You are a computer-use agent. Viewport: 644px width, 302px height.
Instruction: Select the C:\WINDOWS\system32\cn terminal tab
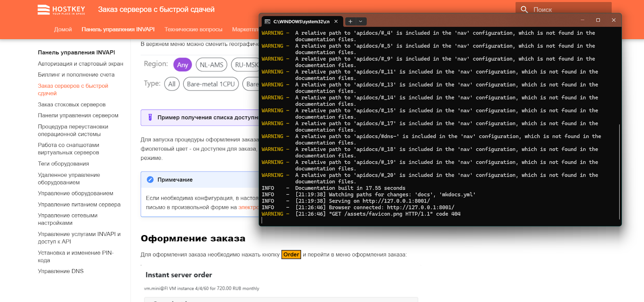tap(302, 21)
